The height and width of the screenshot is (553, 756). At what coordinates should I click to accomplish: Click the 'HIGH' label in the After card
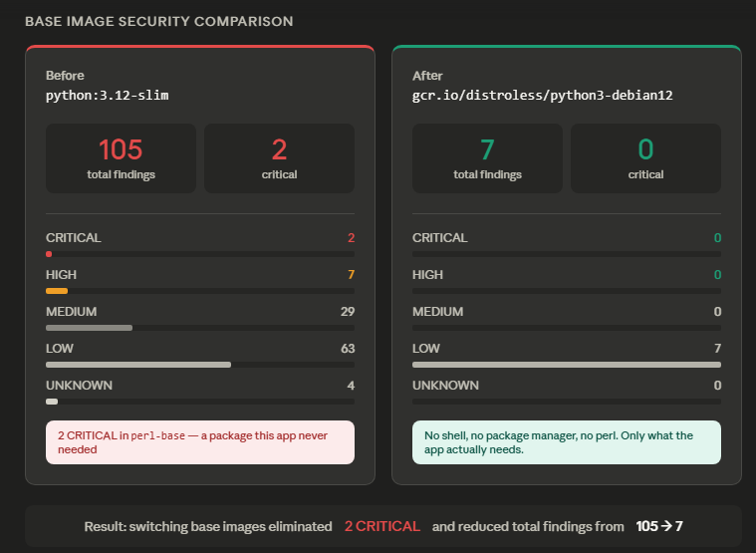click(427, 274)
